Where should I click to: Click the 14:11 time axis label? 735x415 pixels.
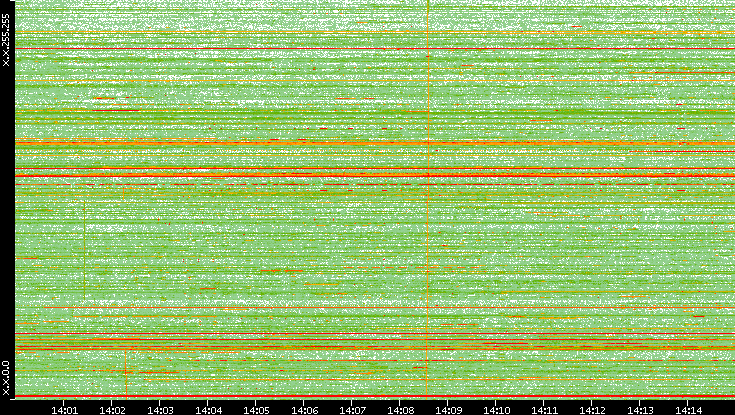point(545,410)
